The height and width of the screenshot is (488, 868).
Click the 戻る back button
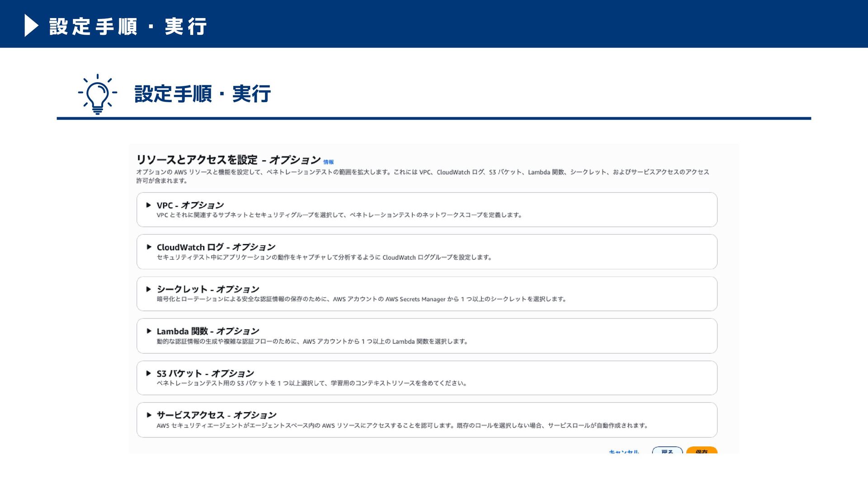(667, 450)
